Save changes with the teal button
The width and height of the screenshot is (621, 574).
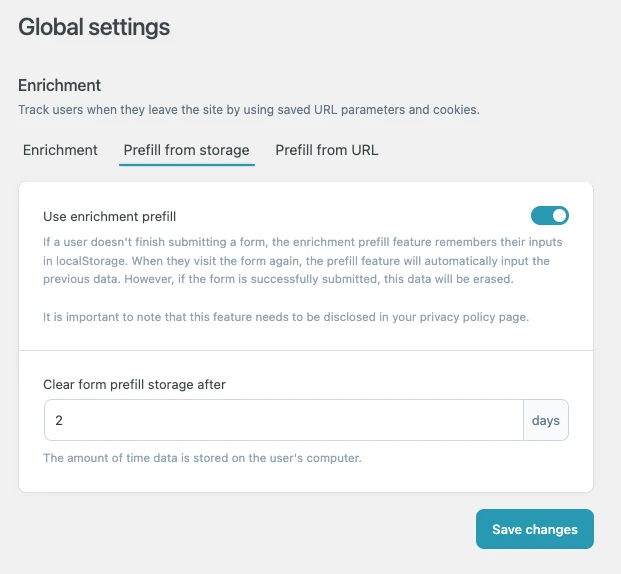[534, 529]
